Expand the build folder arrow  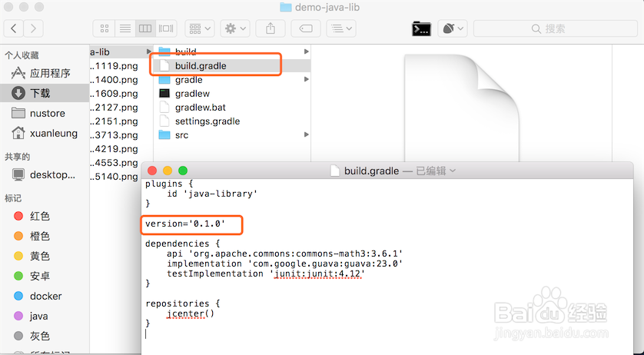click(307, 51)
